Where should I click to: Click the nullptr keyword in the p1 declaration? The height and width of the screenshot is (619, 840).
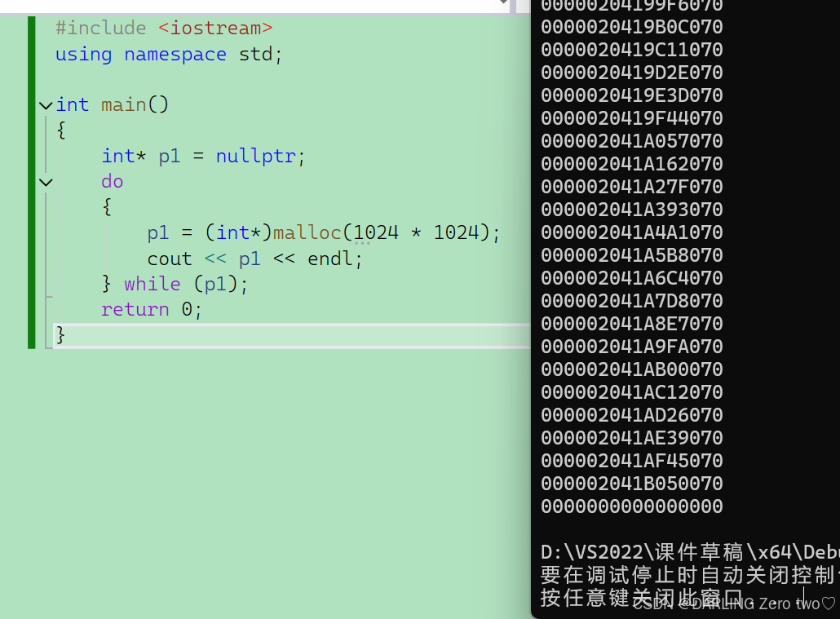pos(255,156)
